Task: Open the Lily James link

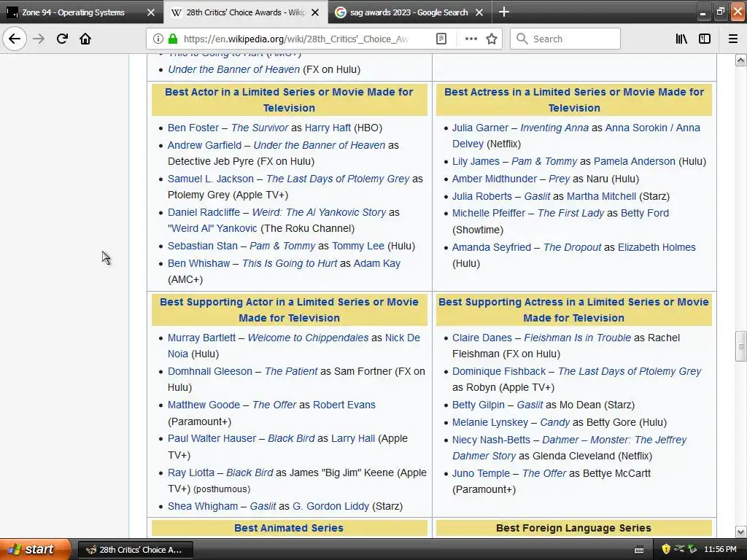Action: point(476,161)
